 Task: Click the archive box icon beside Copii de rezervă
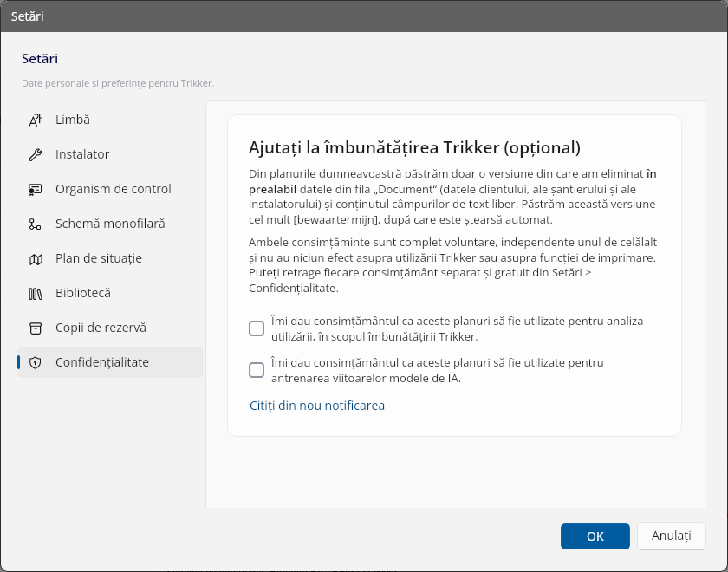coord(36,328)
